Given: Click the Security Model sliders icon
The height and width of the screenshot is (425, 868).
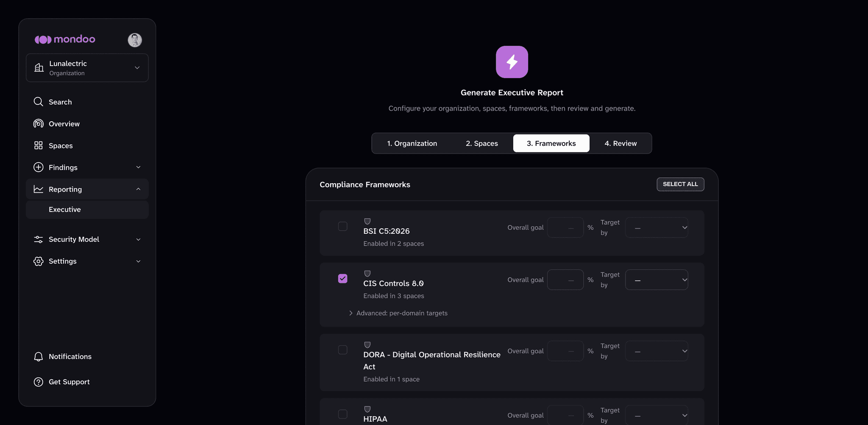Looking at the screenshot, I should pyautogui.click(x=39, y=239).
